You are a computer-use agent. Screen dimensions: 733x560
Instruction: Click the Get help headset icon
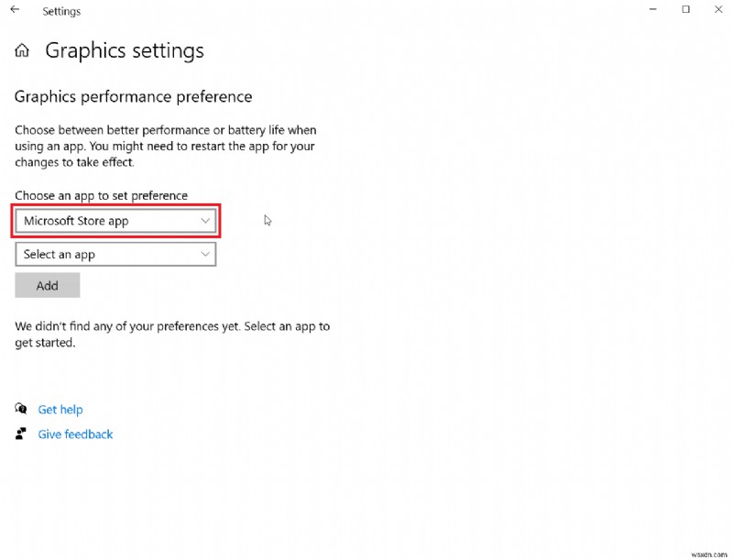[20, 409]
